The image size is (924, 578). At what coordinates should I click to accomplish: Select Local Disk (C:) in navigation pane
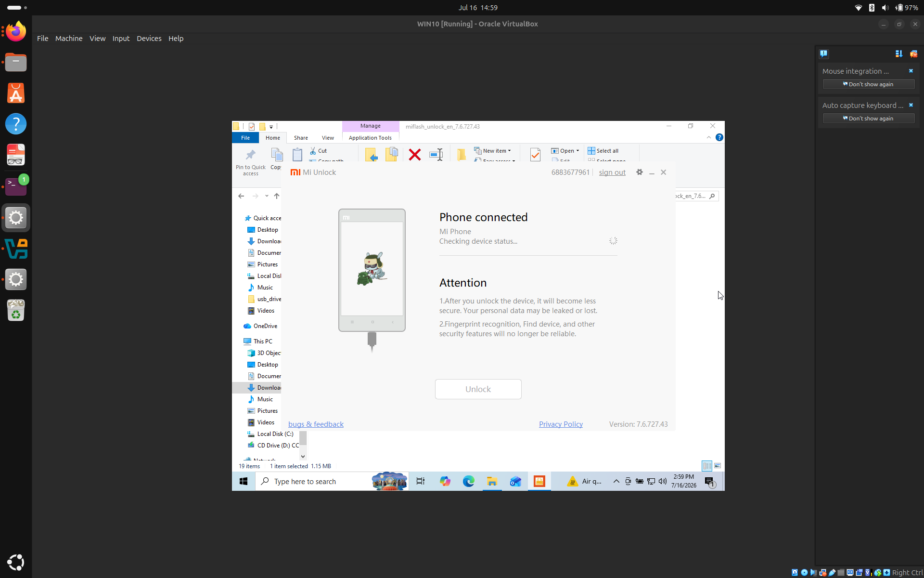point(270,434)
